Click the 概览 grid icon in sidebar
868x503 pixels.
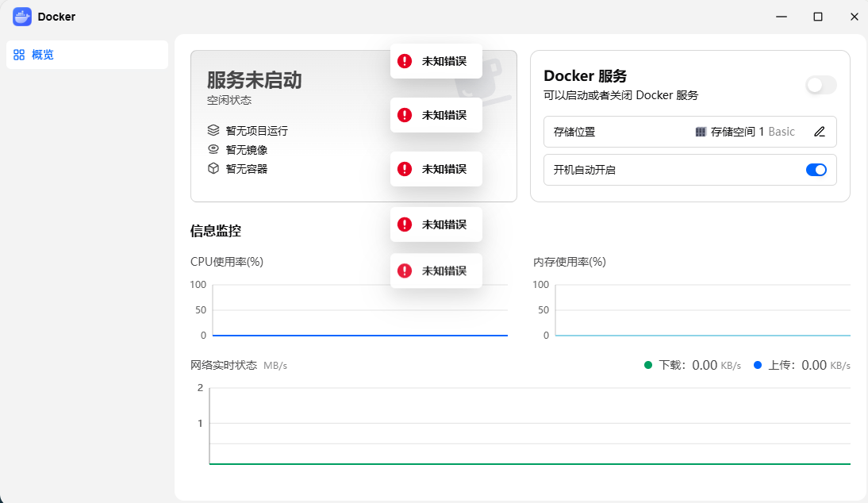(x=19, y=55)
